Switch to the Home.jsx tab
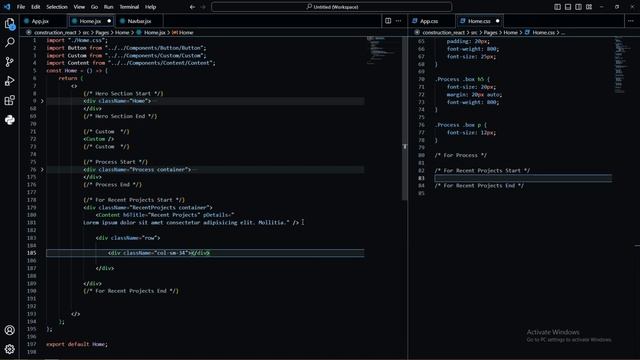This screenshot has height=360, width=640. [x=90, y=21]
